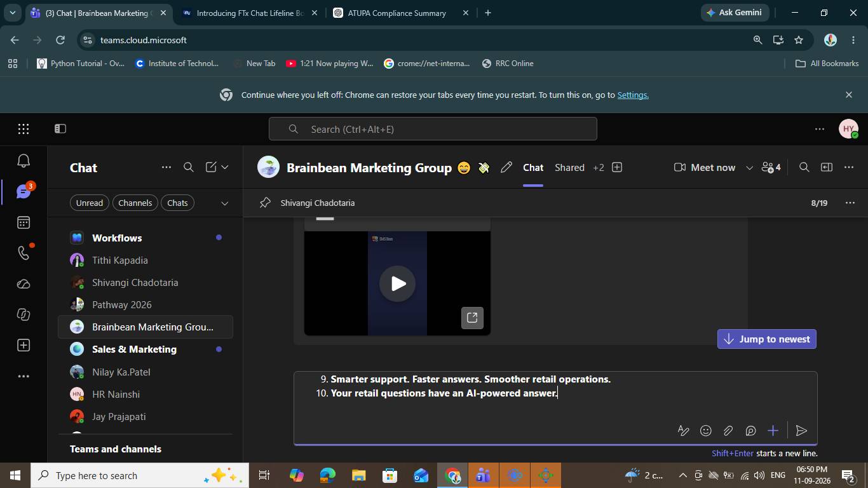Screen dimensions: 868x488
Task: Open the Meet now dropdown arrow
Action: pos(749,168)
